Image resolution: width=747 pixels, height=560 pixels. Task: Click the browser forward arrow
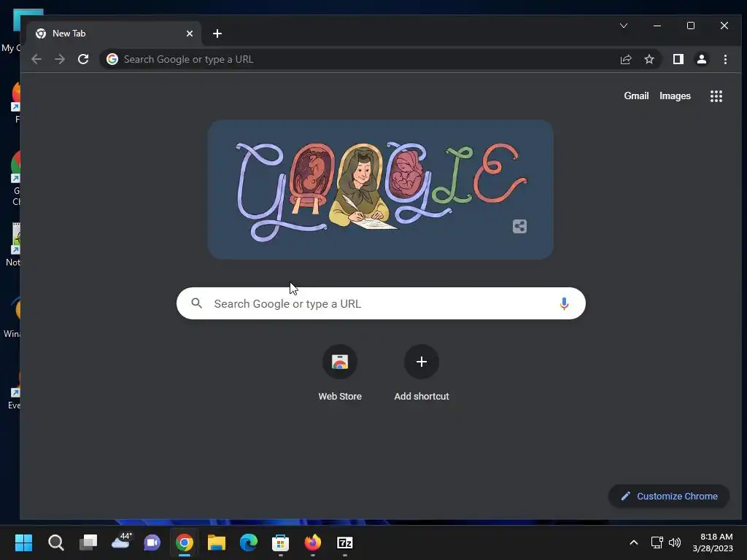tap(60, 59)
